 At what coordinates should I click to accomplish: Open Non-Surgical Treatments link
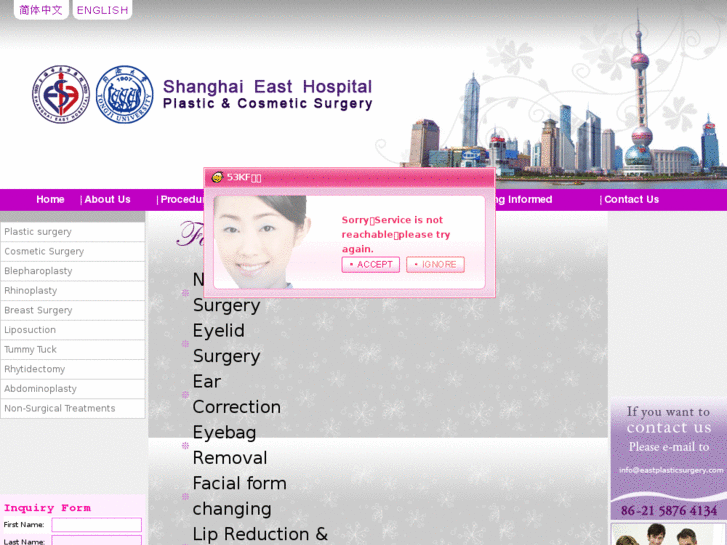tap(60, 408)
